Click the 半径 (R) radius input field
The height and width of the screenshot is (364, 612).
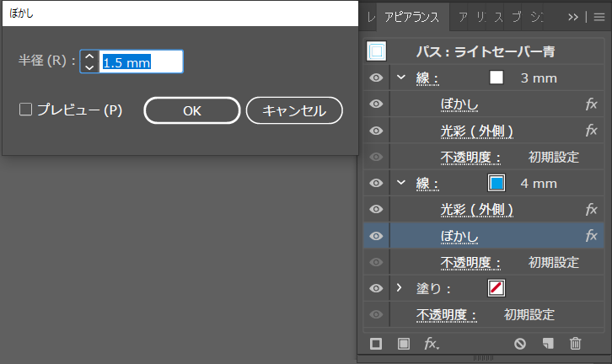point(141,62)
